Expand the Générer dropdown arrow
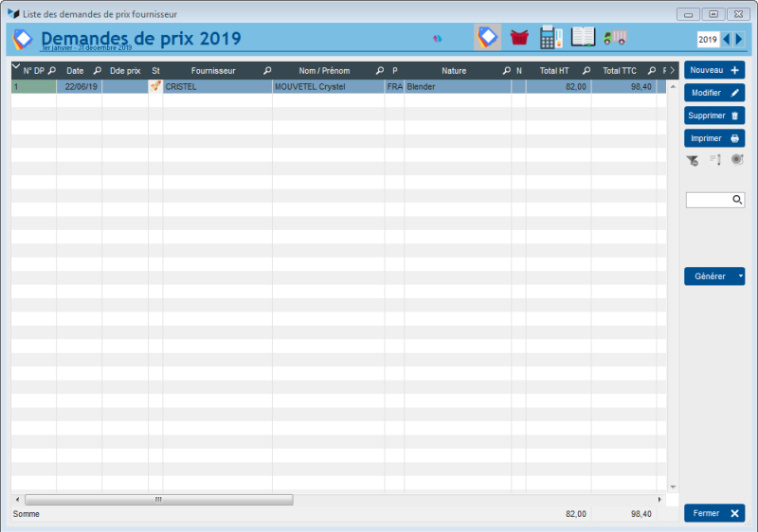This screenshot has width=758, height=532. pos(740,276)
